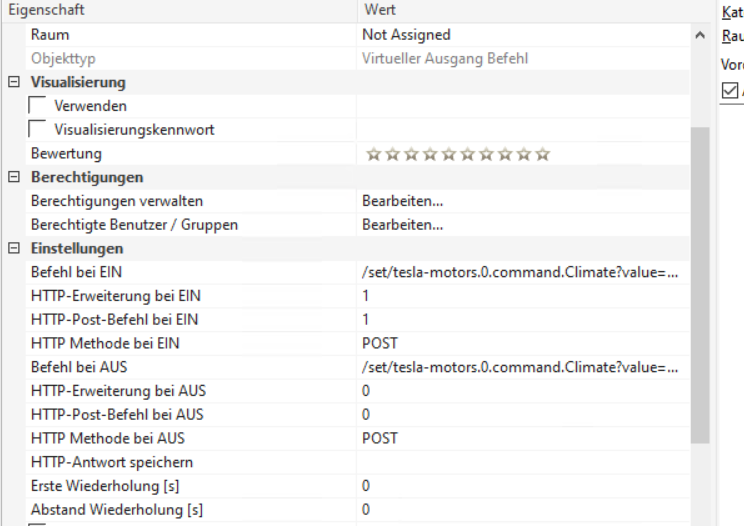Open Bearbeiten for Berechtigungen verwalten
The width and height of the screenshot is (744, 526).
pos(402,201)
